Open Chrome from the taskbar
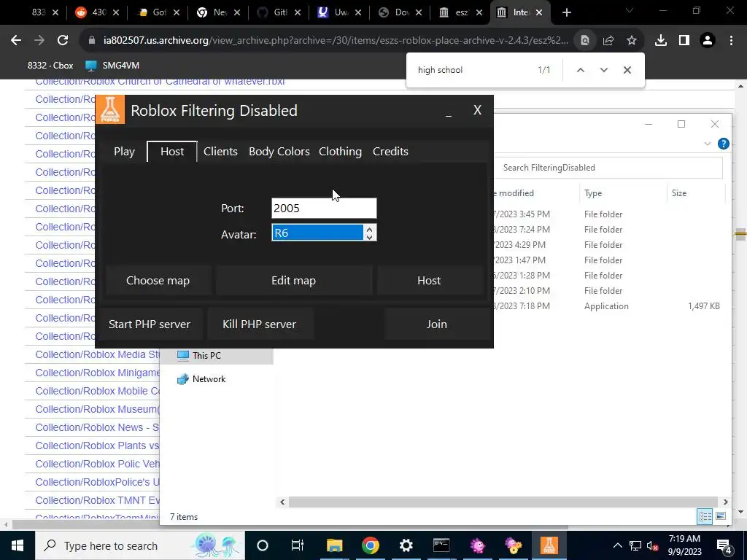 click(x=370, y=545)
